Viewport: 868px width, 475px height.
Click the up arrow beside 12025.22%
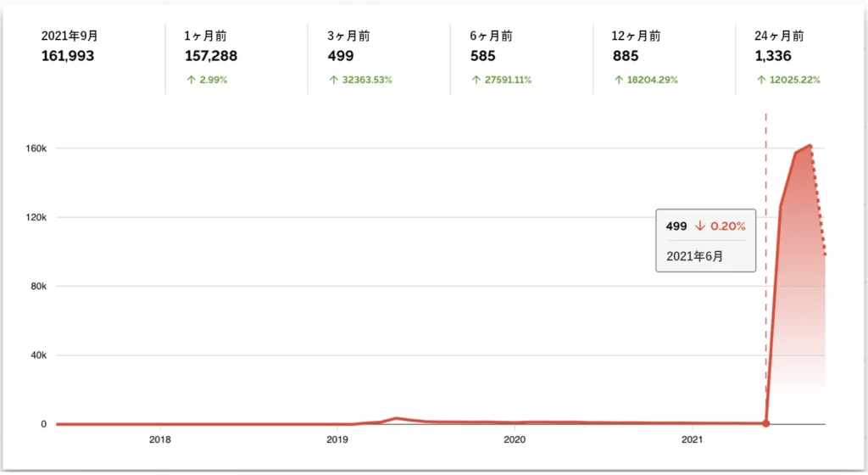(x=759, y=80)
